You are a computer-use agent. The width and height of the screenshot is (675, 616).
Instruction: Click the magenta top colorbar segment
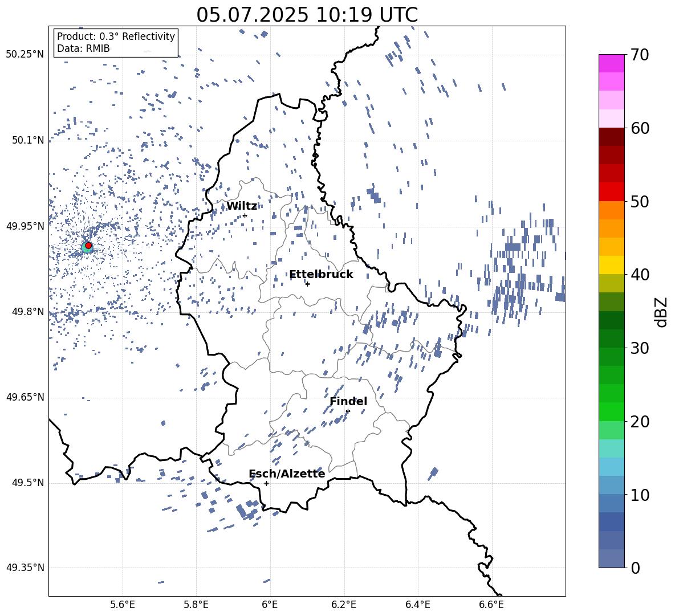pos(611,63)
